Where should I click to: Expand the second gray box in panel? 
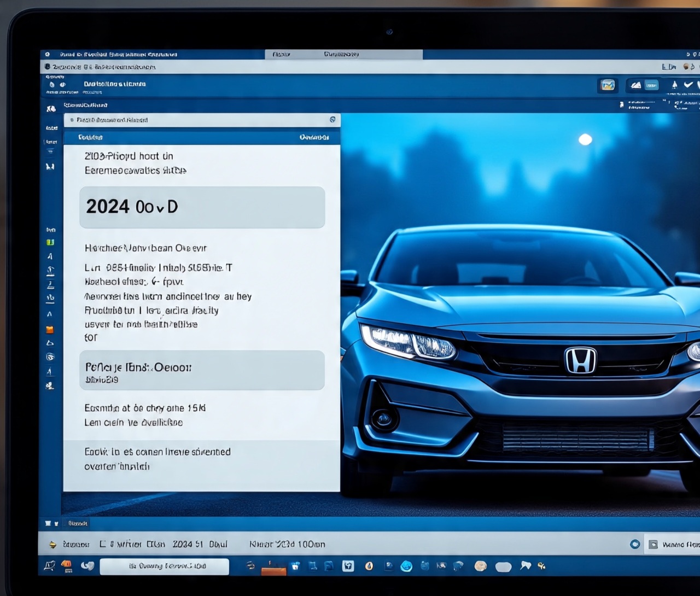202,371
